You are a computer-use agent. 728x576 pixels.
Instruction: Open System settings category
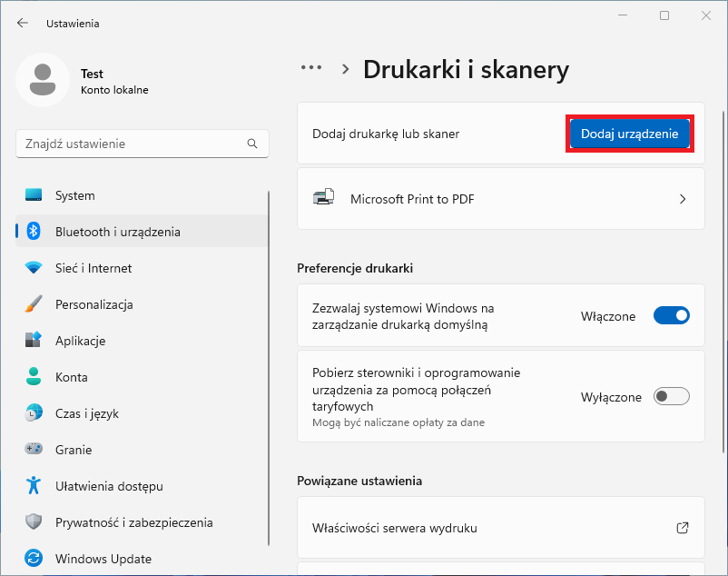coord(142,195)
